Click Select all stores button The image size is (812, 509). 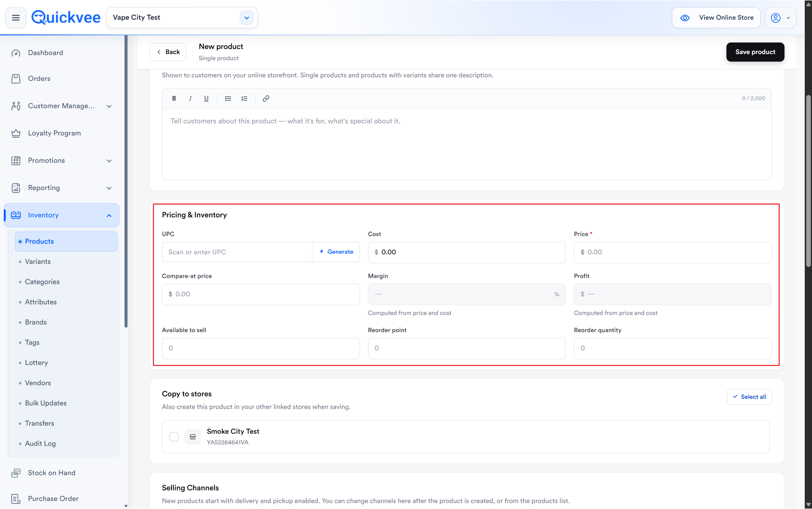coord(749,397)
